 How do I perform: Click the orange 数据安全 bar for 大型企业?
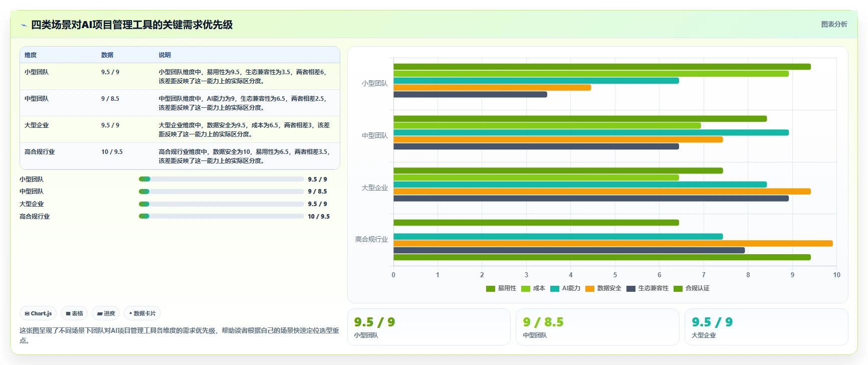click(x=602, y=192)
